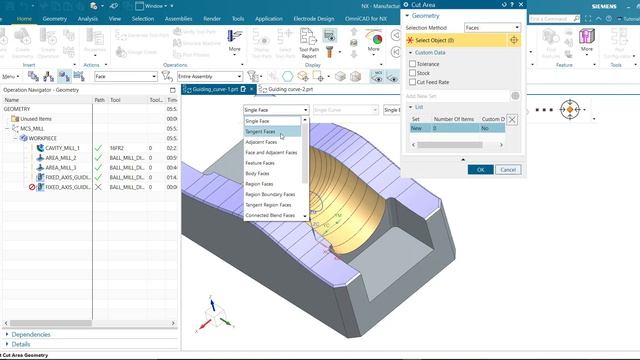Toggle the second eye visibility button
This screenshot has width=640, height=360.
coord(392,76)
